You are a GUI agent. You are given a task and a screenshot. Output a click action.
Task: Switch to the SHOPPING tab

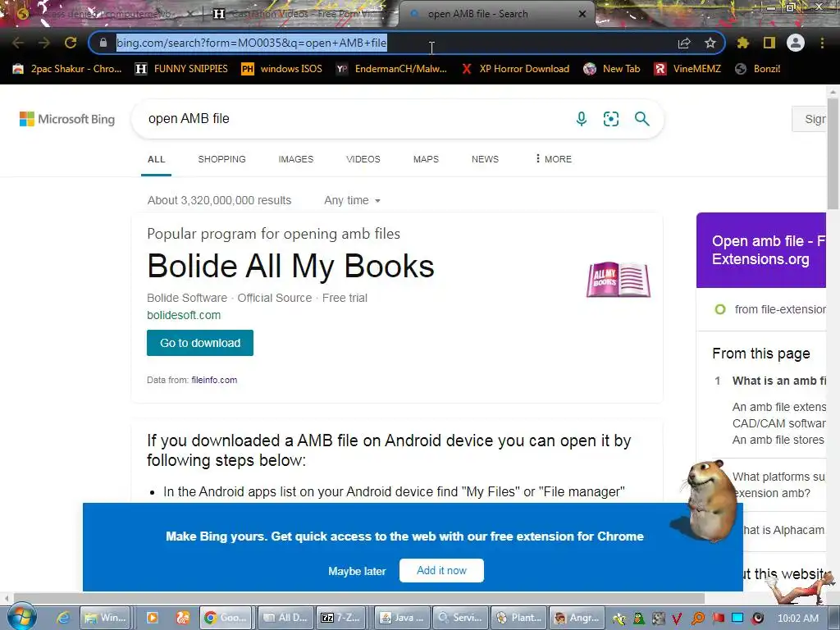tap(221, 159)
